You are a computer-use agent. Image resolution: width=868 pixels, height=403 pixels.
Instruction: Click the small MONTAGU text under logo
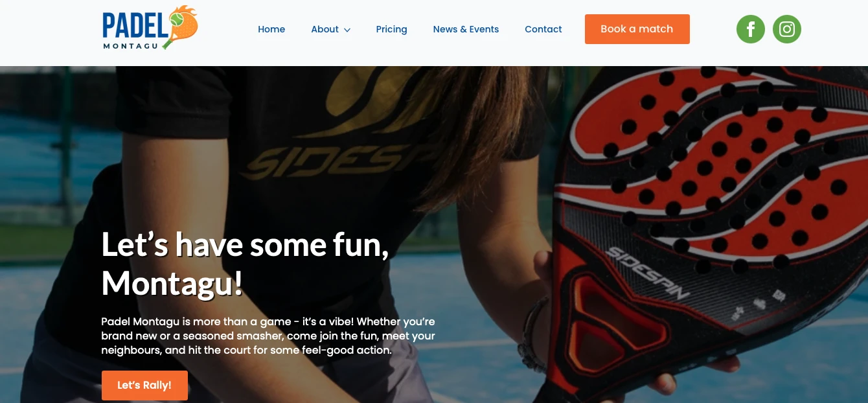click(x=131, y=45)
